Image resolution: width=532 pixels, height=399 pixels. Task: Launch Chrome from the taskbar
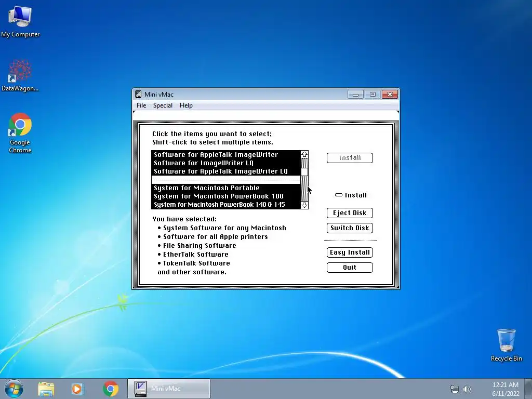tap(111, 389)
